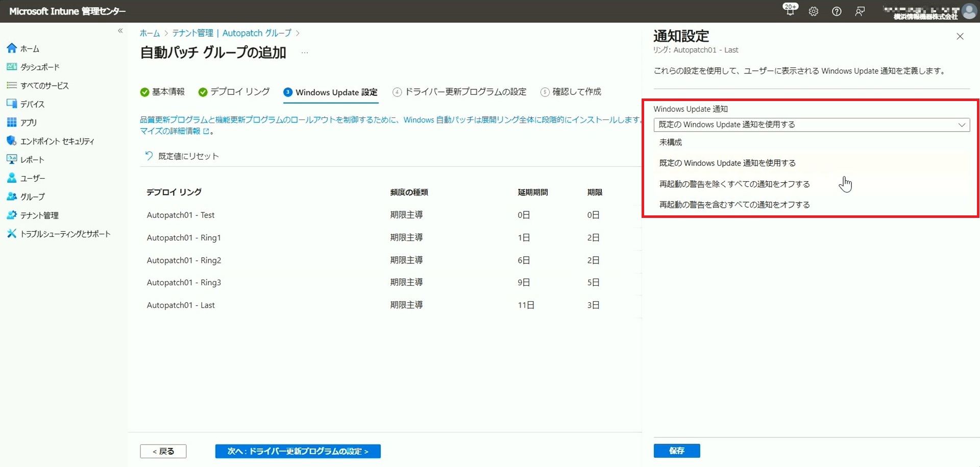Click the ユーザー person icon
Image resolution: width=980 pixels, height=467 pixels.
pos(12,178)
